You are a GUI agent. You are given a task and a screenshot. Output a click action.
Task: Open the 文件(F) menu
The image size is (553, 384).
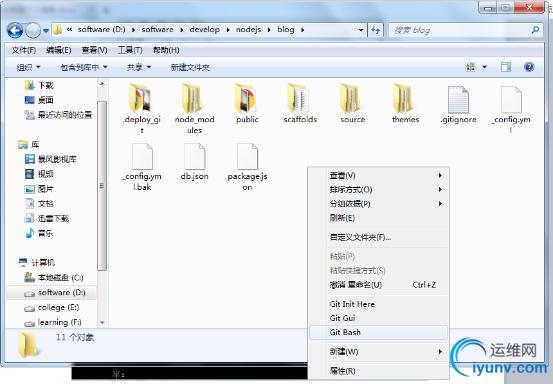[24, 50]
